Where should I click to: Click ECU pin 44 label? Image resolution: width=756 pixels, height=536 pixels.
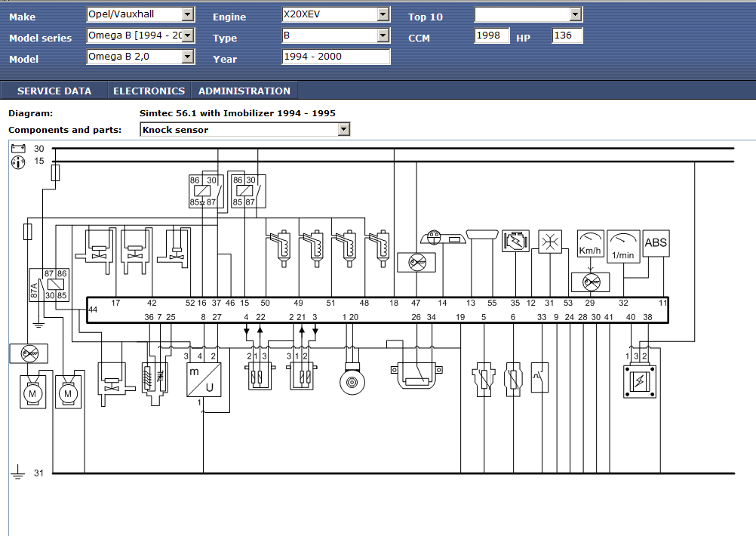point(93,310)
